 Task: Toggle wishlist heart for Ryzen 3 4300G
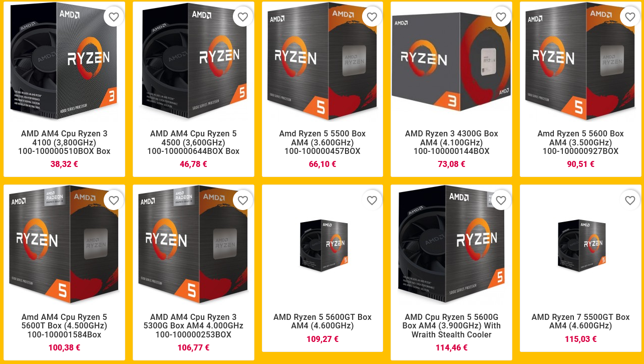[x=501, y=17]
